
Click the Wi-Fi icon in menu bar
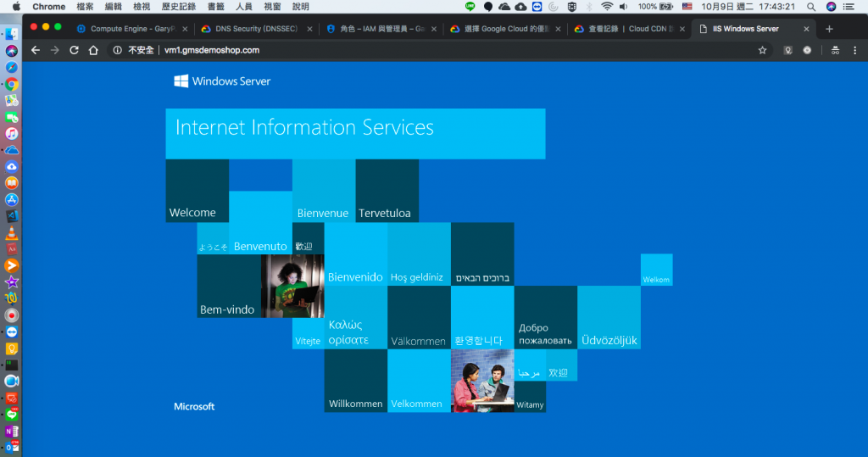point(607,7)
